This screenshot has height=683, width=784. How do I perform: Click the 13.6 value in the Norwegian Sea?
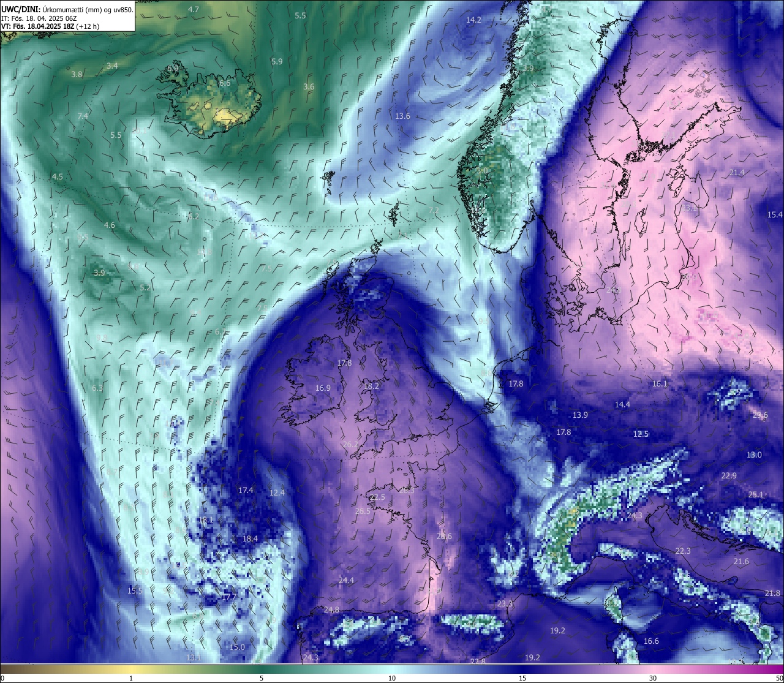tap(402, 116)
